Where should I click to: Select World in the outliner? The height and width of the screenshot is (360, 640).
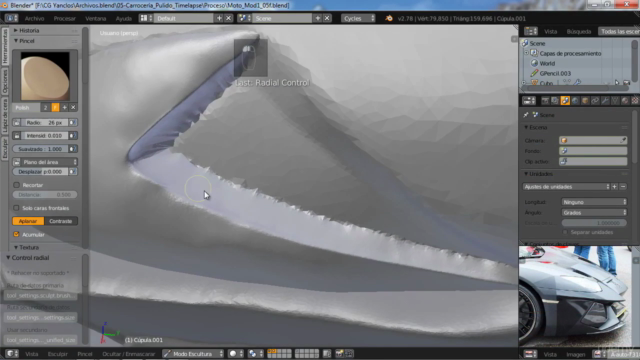click(x=547, y=63)
